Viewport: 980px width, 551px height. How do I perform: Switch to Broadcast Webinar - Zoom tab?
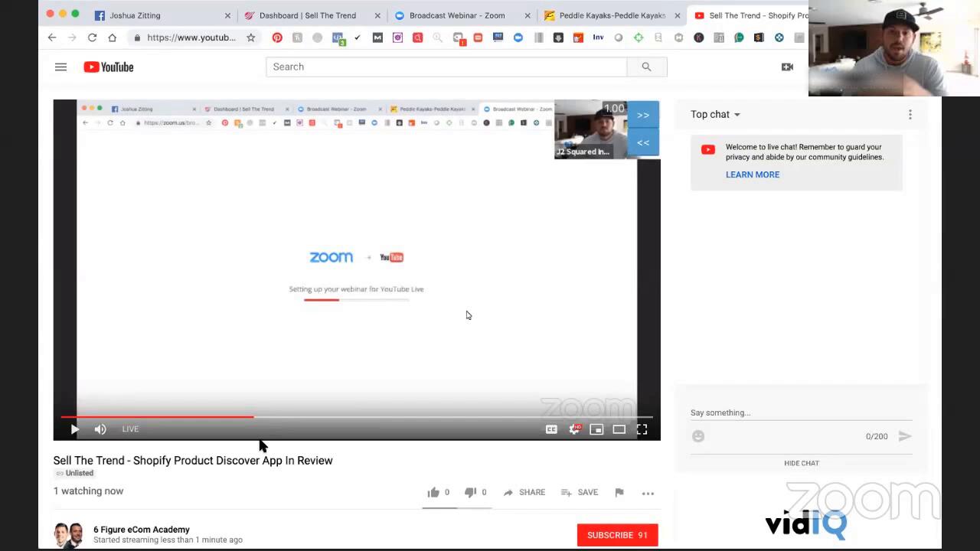click(x=456, y=15)
